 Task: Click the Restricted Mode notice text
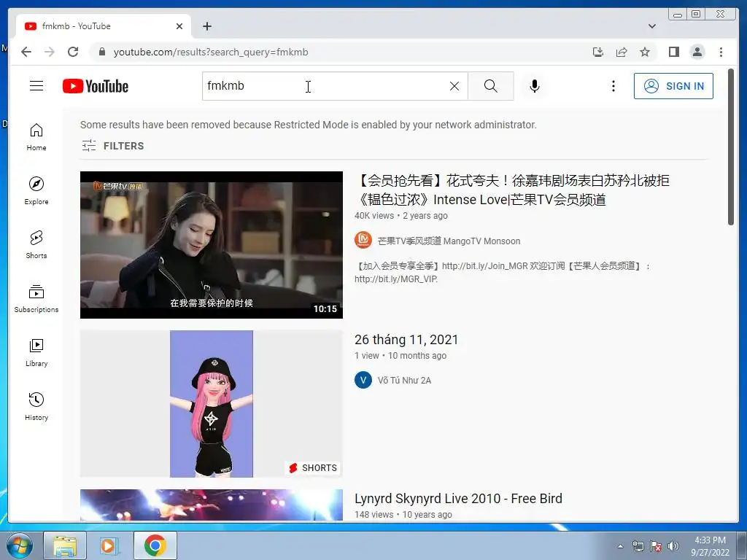(309, 125)
